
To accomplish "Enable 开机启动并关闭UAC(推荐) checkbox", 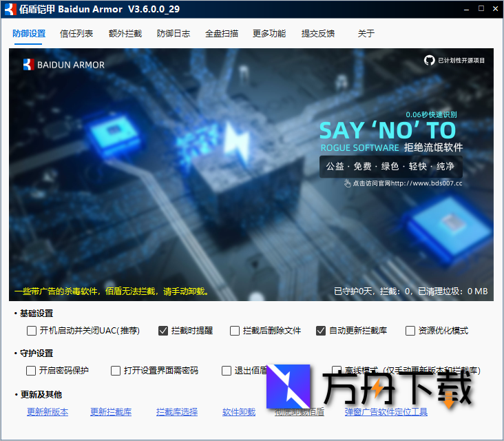I will [x=32, y=331].
